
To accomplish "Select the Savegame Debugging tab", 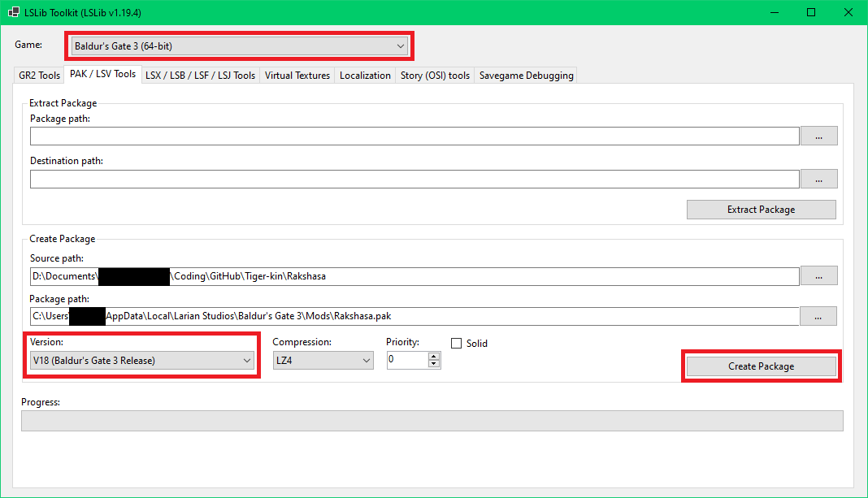I will (x=526, y=76).
